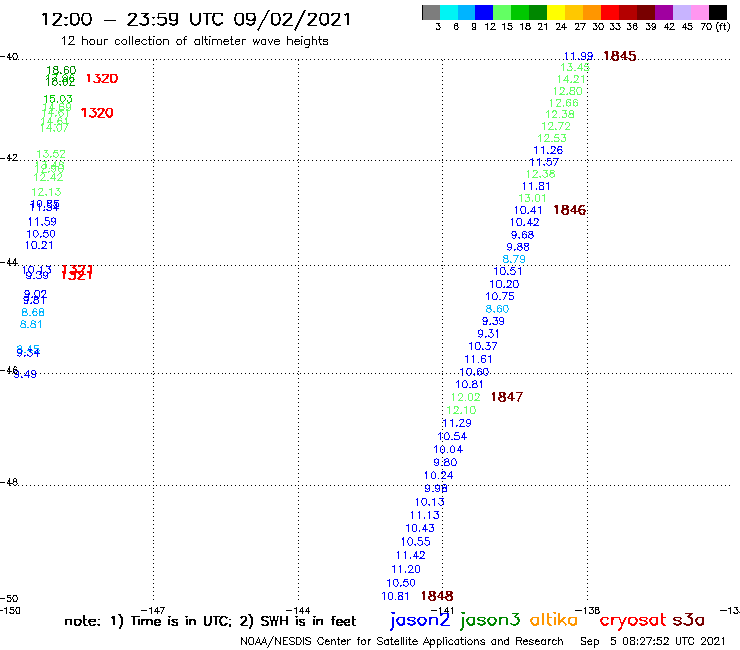This screenshot has width=740, height=650.
Task: Click the wave height value 12.80
Action: coord(568,91)
